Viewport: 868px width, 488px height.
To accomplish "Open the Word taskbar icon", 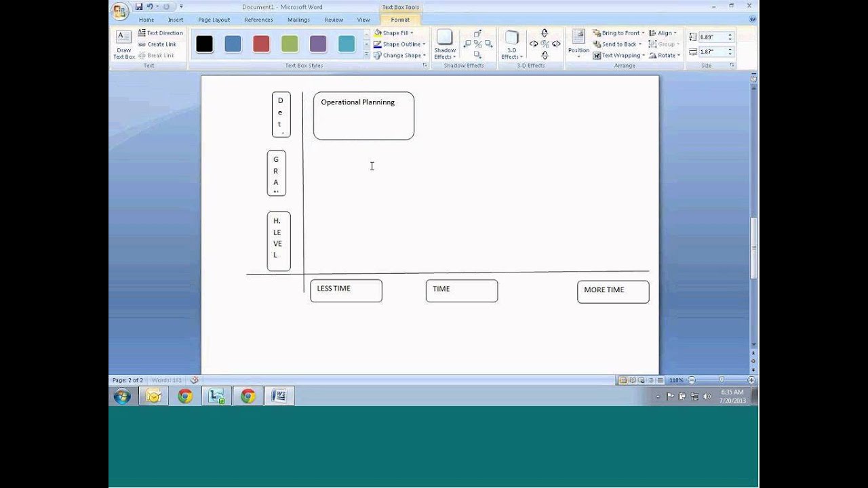I will coord(279,396).
